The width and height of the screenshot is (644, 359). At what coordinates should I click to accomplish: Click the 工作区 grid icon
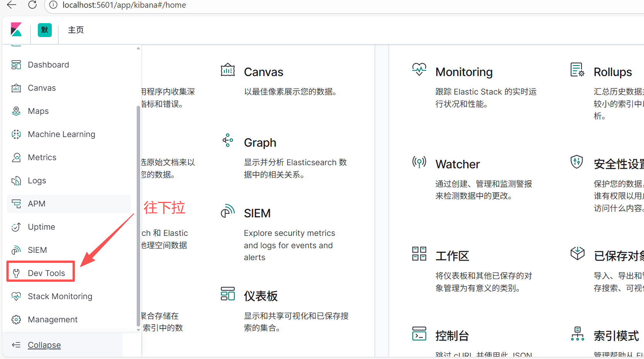419,254
